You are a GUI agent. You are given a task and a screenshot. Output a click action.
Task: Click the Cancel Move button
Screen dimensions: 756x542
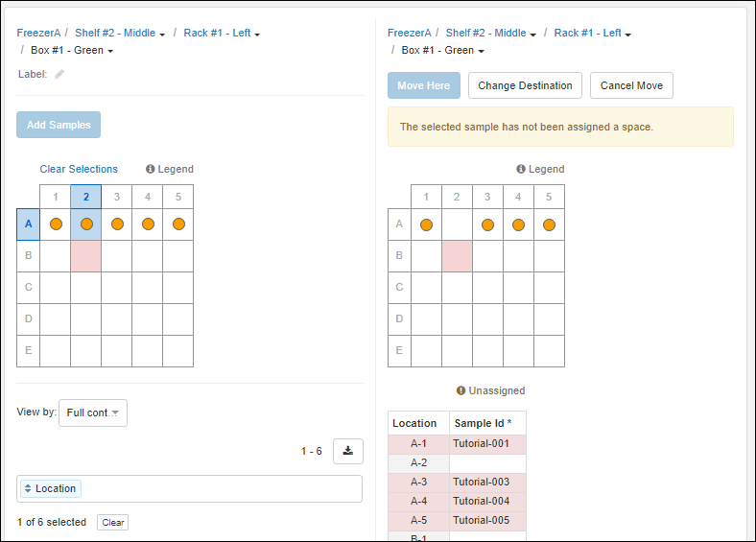tap(631, 85)
